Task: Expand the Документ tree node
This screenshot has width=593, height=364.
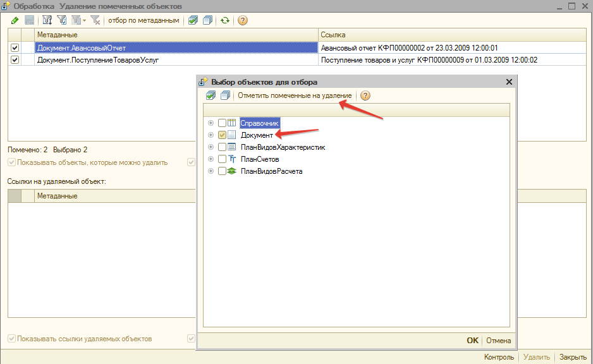Action: [x=211, y=135]
